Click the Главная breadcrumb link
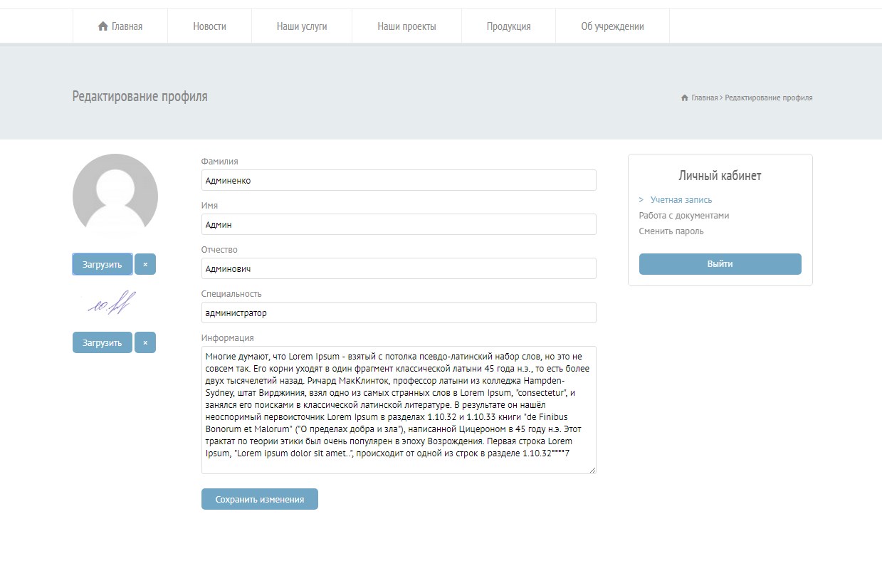The image size is (882, 588). [x=704, y=98]
